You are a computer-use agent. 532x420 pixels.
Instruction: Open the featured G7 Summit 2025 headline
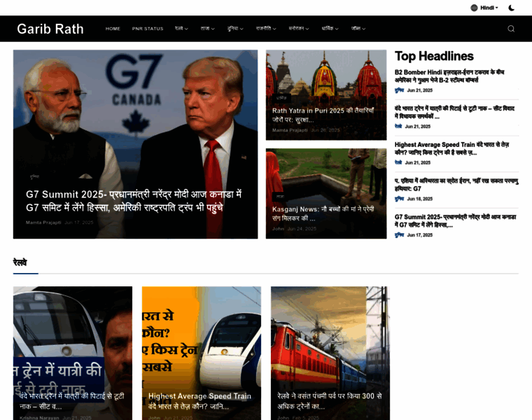coord(134,201)
